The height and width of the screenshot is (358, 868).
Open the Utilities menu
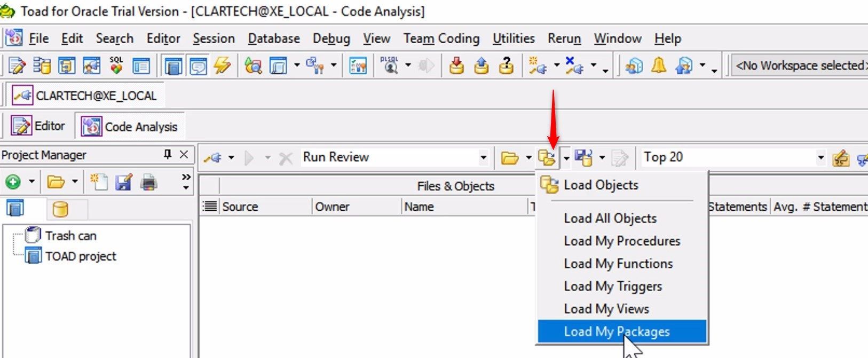click(514, 38)
